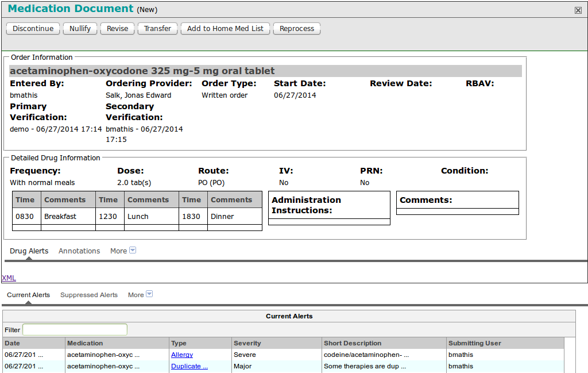
Task: Sort alerts by Date column header
Action: pos(34,343)
